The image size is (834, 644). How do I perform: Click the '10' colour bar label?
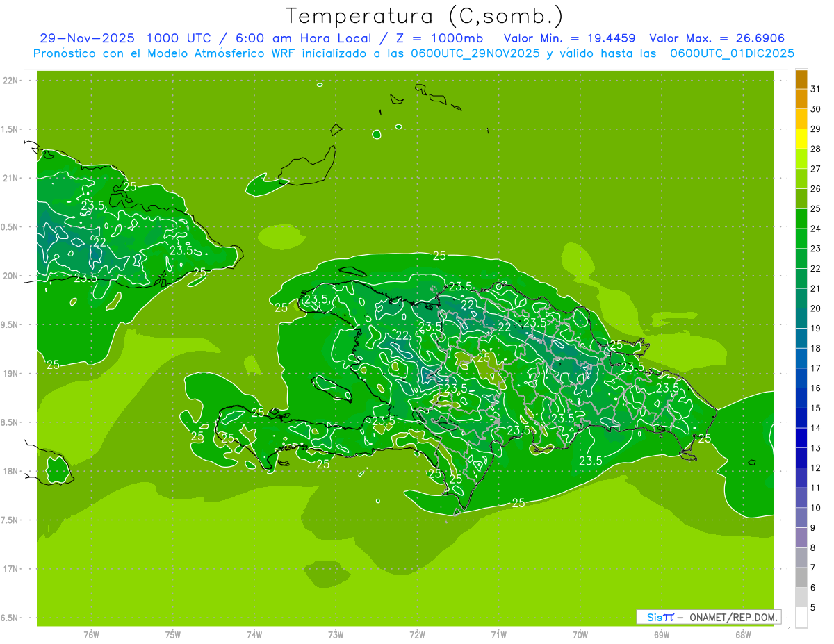(x=816, y=508)
